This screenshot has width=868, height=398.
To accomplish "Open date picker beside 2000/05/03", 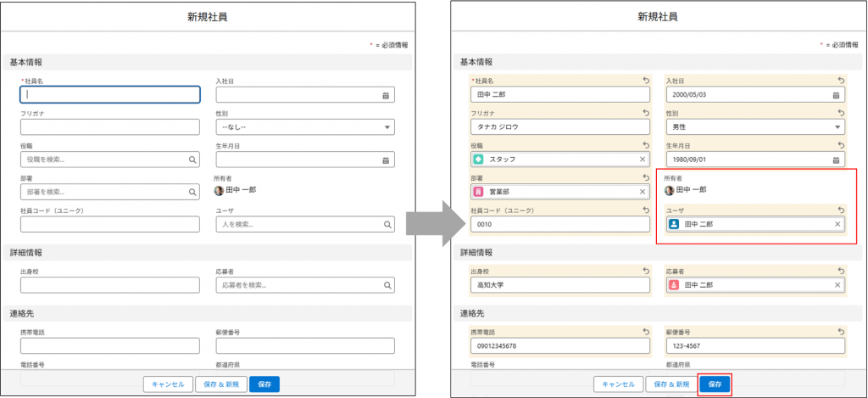I will 836,95.
